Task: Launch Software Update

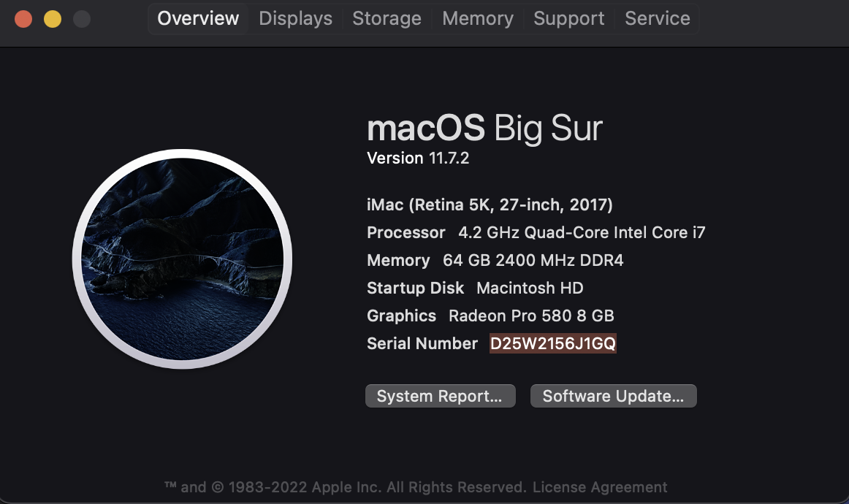Action: [614, 396]
